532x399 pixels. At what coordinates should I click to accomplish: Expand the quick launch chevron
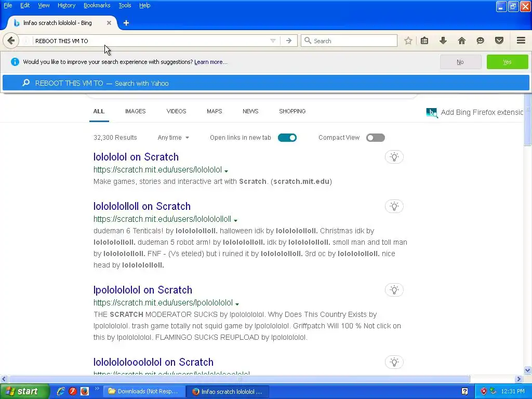coord(97,389)
